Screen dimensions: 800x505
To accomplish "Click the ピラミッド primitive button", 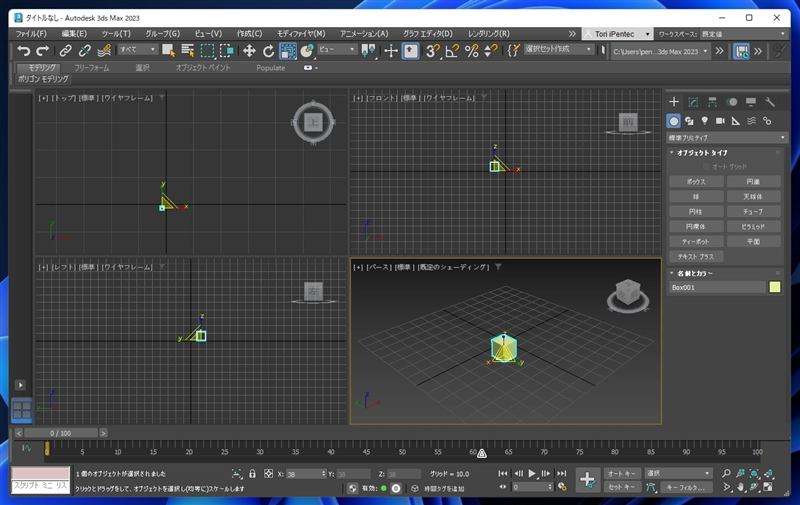I will (x=754, y=226).
